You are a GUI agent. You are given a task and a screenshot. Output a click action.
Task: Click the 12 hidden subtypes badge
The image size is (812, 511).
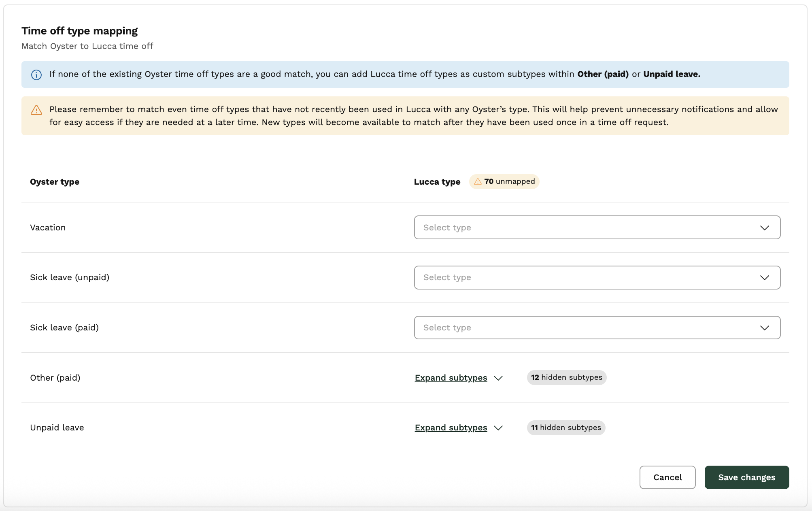tap(567, 377)
